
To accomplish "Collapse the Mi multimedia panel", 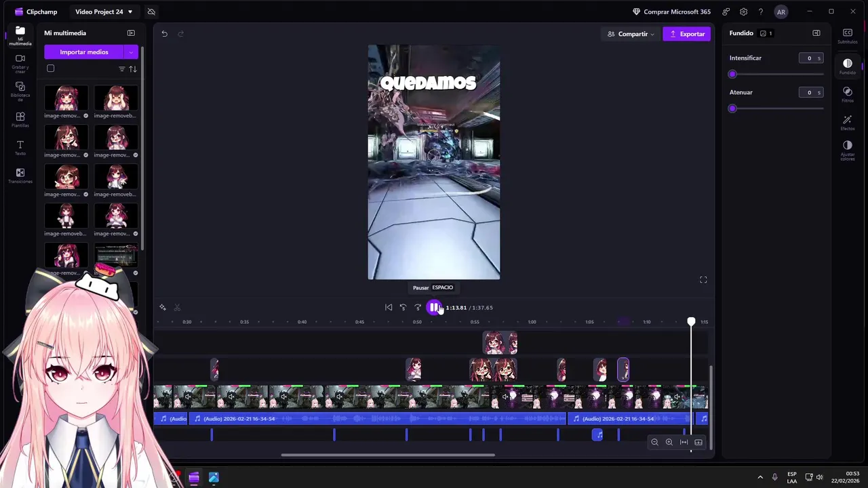I will click(x=131, y=33).
